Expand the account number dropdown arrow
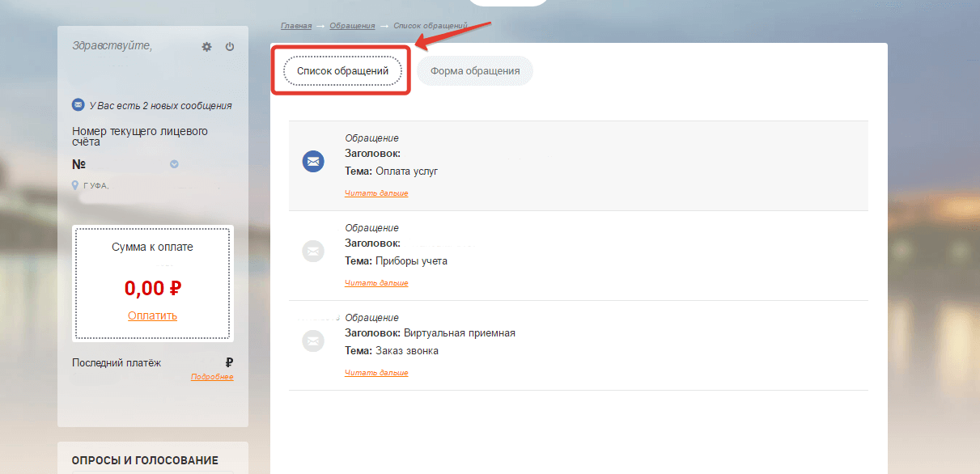Viewport: 980px width, 474px height. point(174,164)
